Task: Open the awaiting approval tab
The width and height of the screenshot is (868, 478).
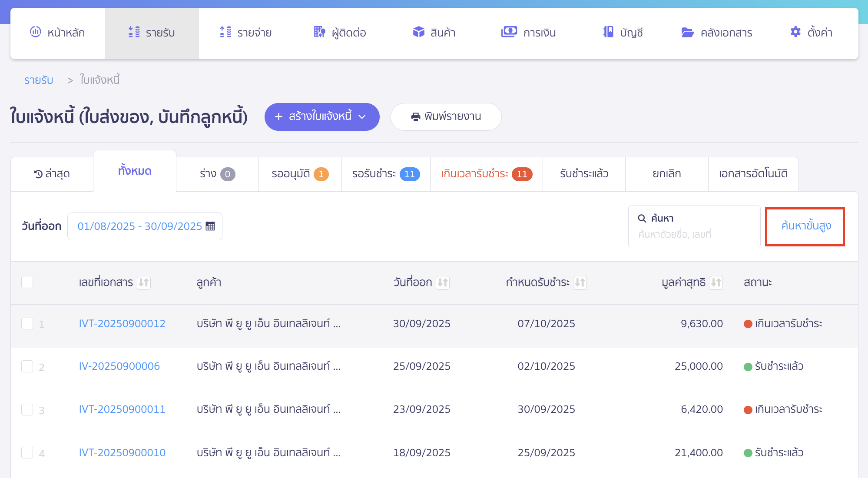Action: tap(300, 174)
